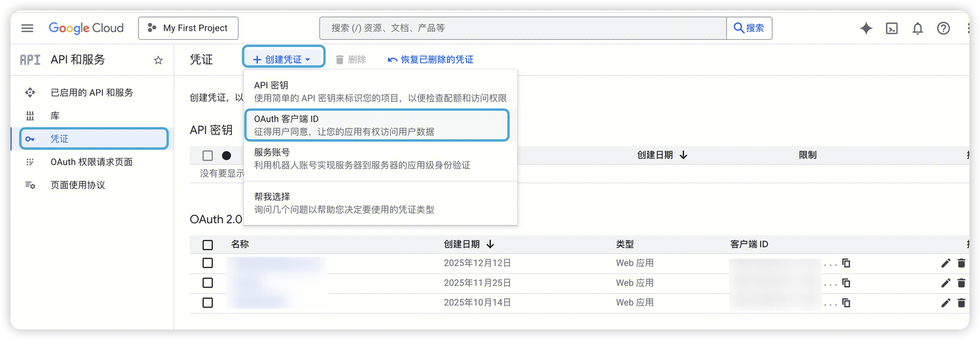Edit the 2025年11月25日 OAuth client
The image size is (980, 340).
[945, 283]
